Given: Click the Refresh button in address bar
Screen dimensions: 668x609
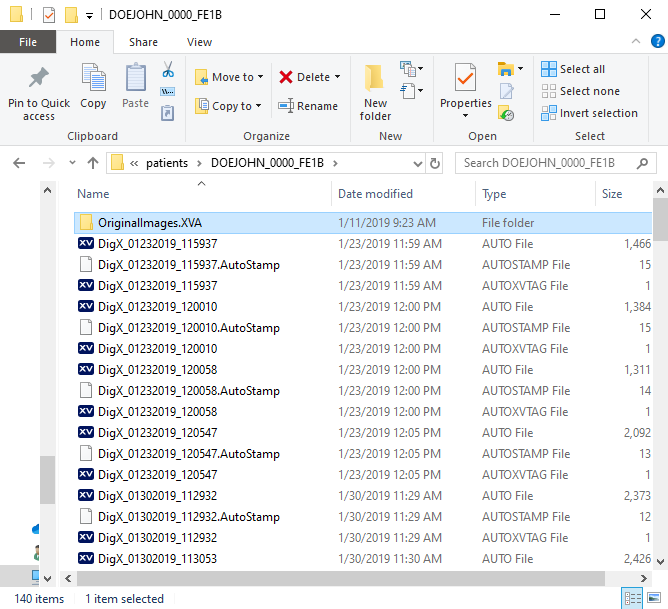Looking at the screenshot, I should 435,163.
